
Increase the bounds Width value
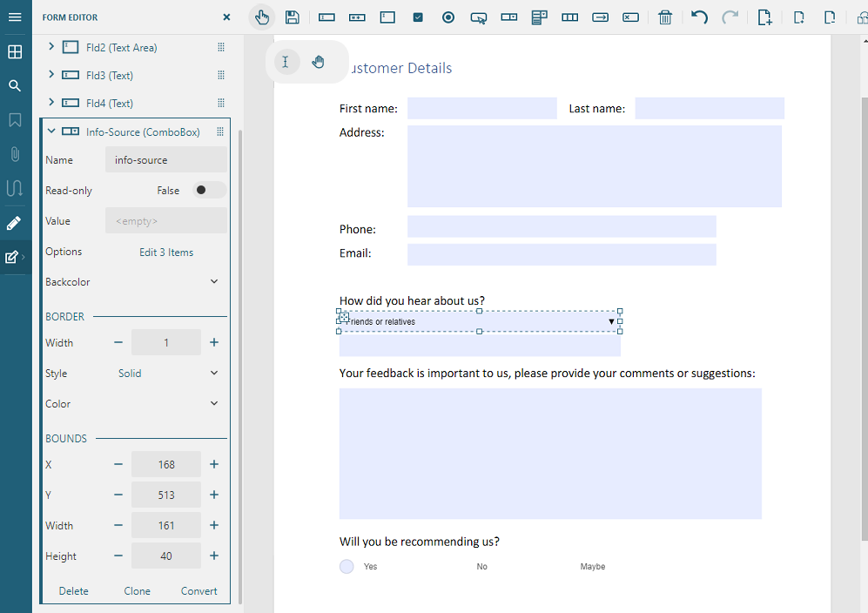tap(214, 525)
